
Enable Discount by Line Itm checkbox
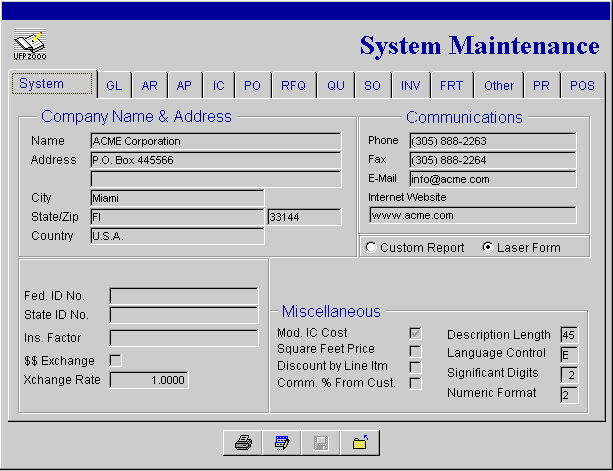pyautogui.click(x=415, y=367)
